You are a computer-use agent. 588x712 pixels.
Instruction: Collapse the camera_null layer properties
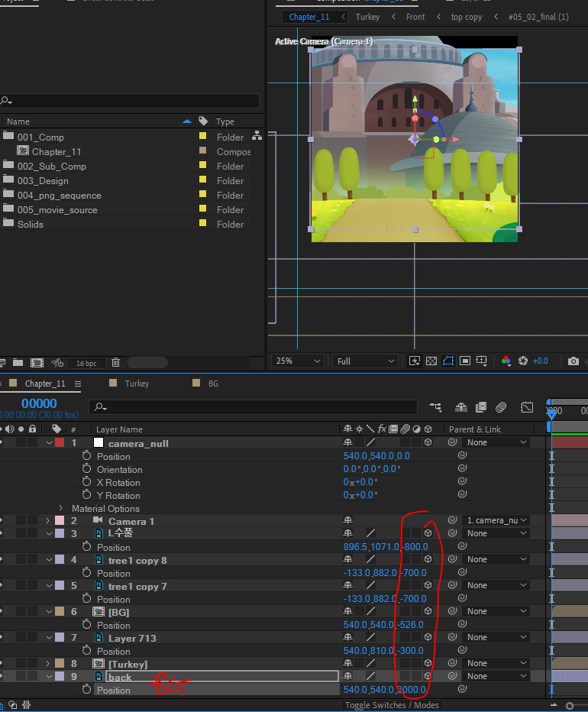(x=49, y=443)
